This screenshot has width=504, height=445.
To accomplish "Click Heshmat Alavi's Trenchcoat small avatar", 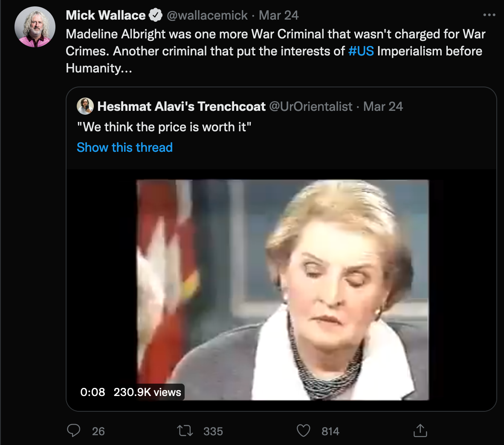I will coord(85,106).
